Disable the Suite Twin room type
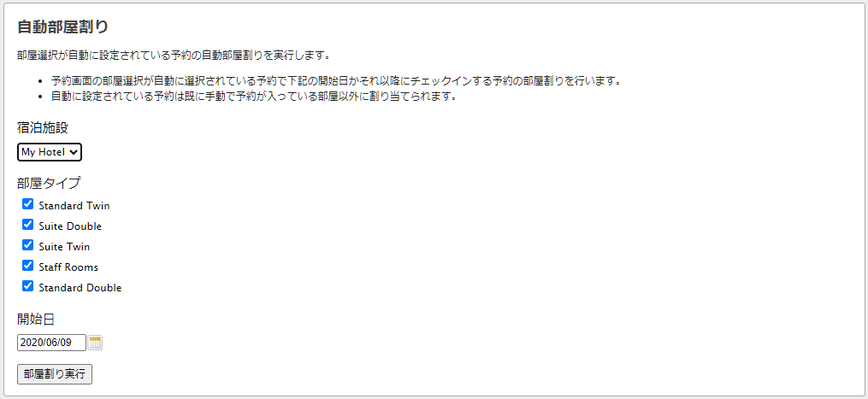868x399 pixels. point(27,245)
